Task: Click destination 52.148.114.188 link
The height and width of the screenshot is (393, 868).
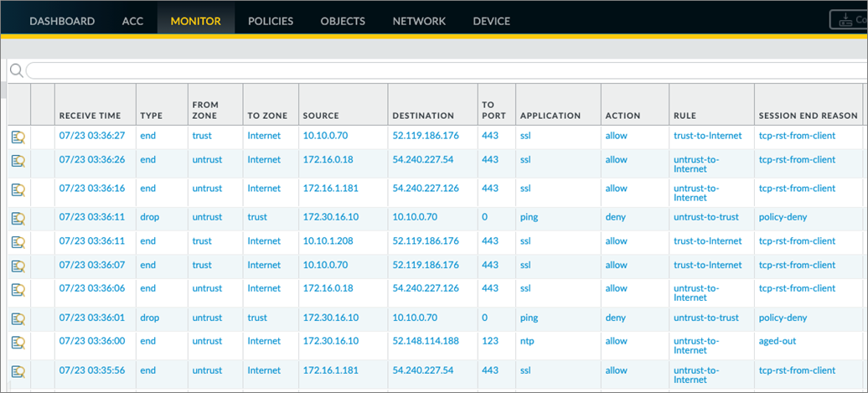Action: (426, 341)
